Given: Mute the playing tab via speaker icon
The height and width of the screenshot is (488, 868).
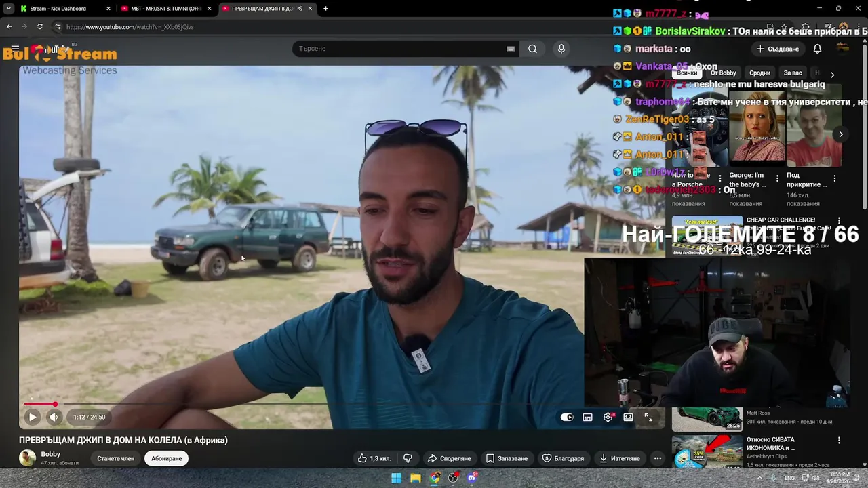Looking at the screenshot, I should pos(300,9).
